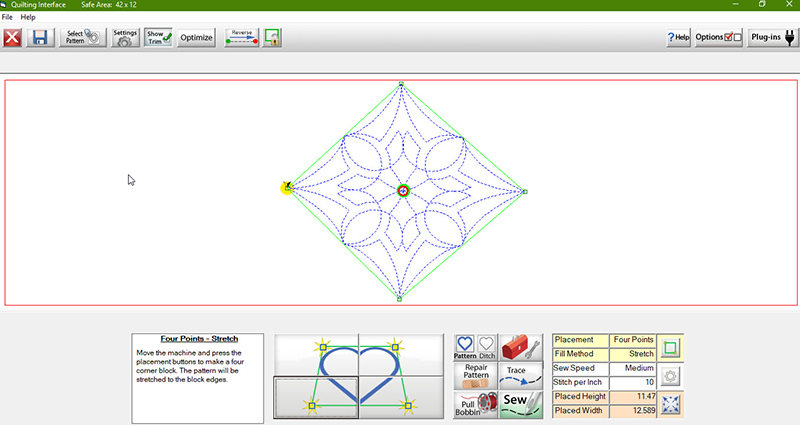
Task: Open the File menu
Action: click(x=7, y=17)
